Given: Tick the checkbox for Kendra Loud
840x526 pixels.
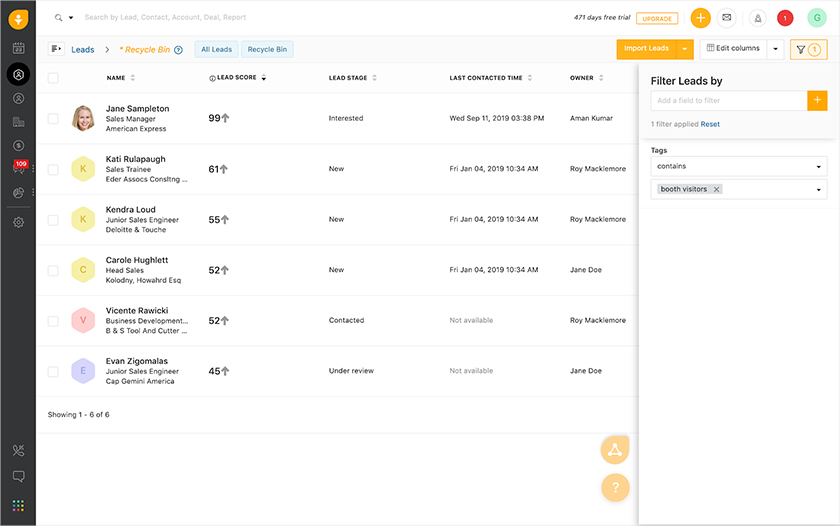Looking at the screenshot, I should click(53, 220).
